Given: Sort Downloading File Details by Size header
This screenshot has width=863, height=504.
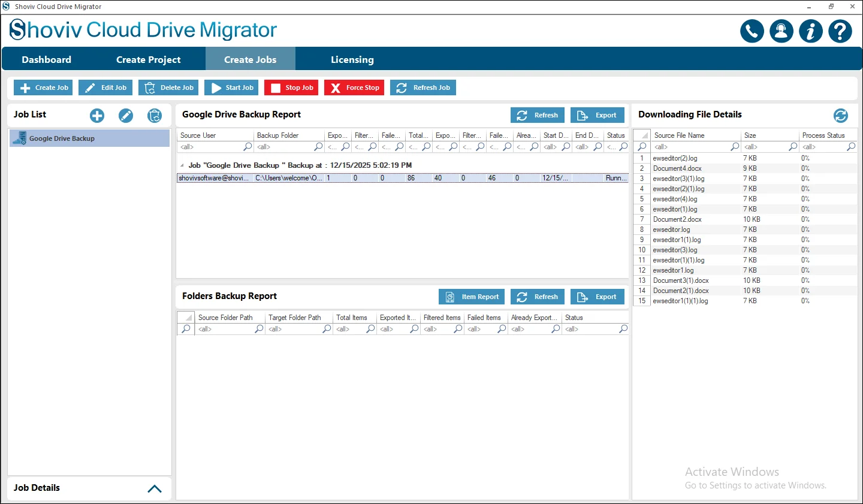Looking at the screenshot, I should (770, 135).
